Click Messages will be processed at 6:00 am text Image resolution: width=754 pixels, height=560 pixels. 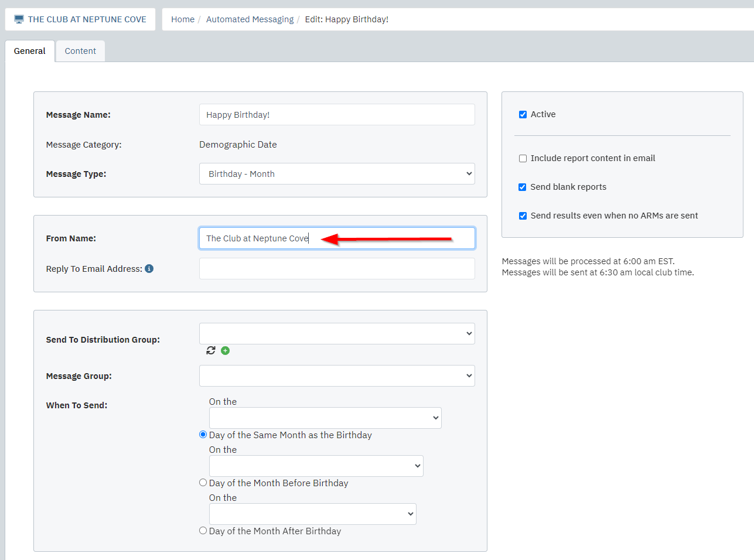pyautogui.click(x=588, y=261)
